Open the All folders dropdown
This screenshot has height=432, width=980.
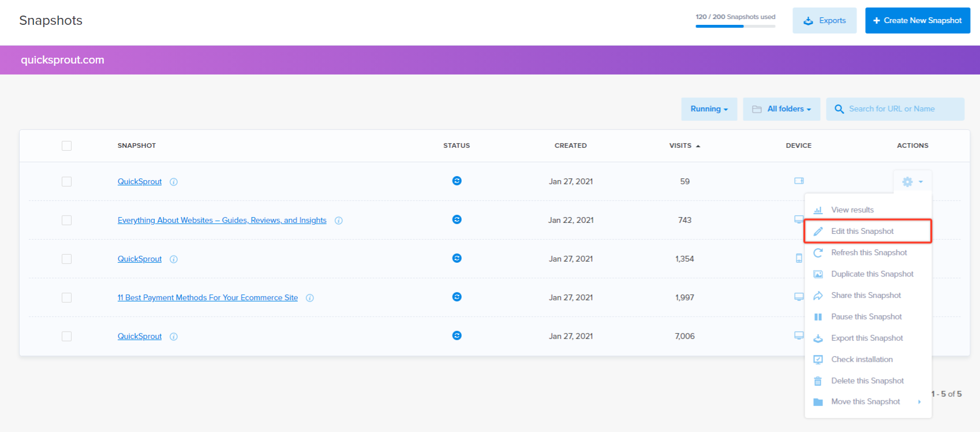click(x=781, y=109)
